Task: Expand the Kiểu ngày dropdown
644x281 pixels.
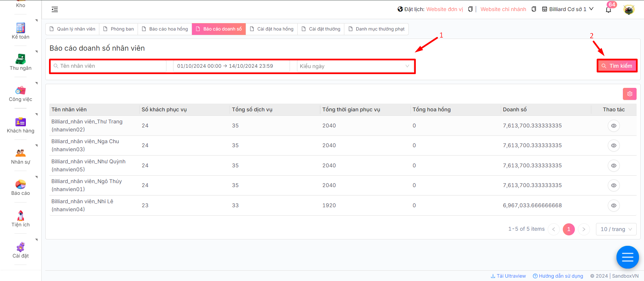Action: (x=354, y=66)
